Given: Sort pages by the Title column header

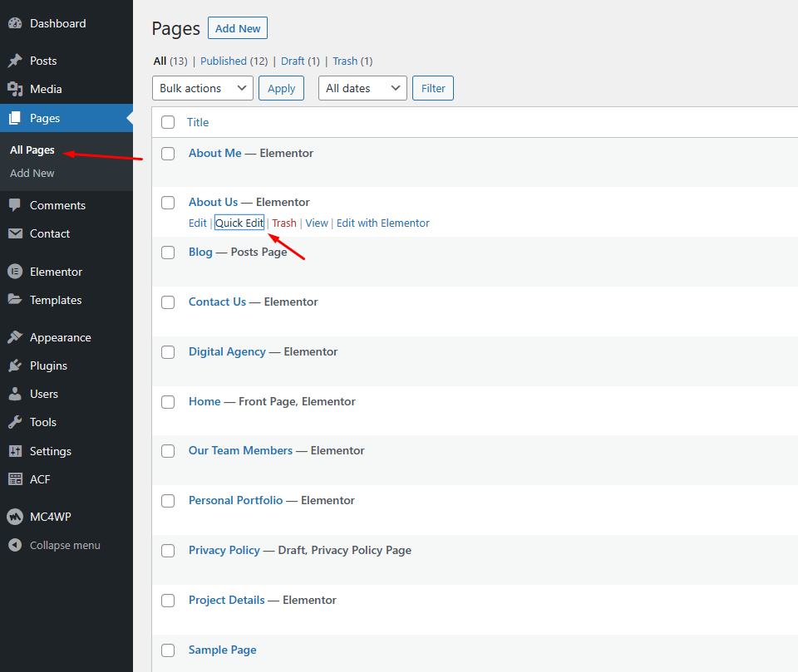Looking at the screenshot, I should (198, 122).
